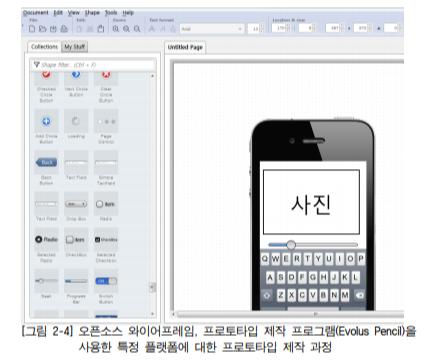This screenshot has width=442, height=364.
Task: Click the Zoom Out magnifier icon
Action: (126, 29)
